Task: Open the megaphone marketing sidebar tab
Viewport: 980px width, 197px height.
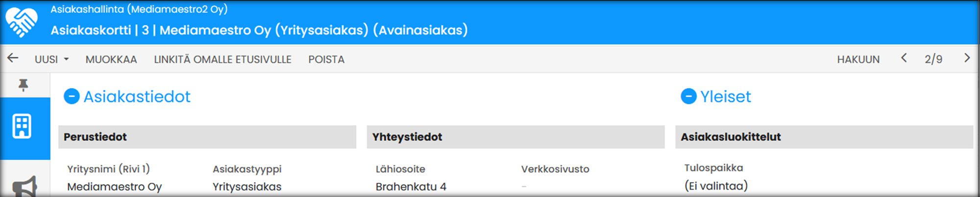Action: click(x=24, y=186)
